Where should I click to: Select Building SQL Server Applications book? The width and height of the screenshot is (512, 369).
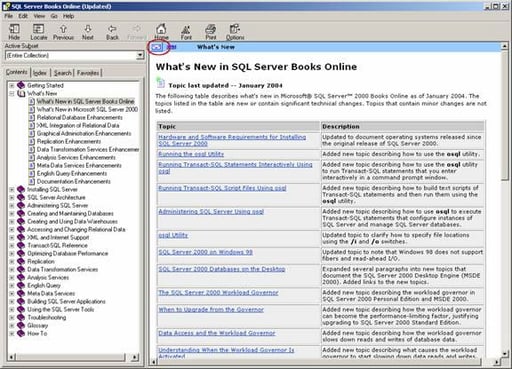[x=66, y=301]
